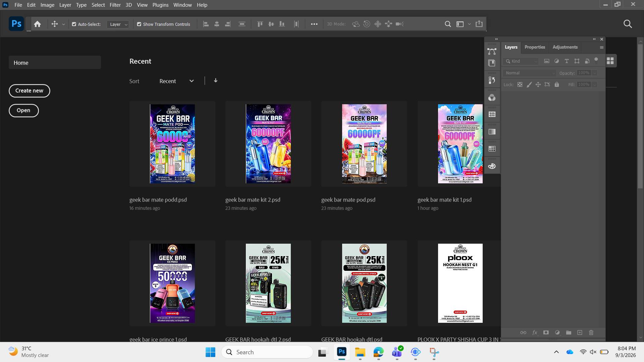The width and height of the screenshot is (644, 362).
Task: Click the create new group folder icon
Action: coord(569,333)
